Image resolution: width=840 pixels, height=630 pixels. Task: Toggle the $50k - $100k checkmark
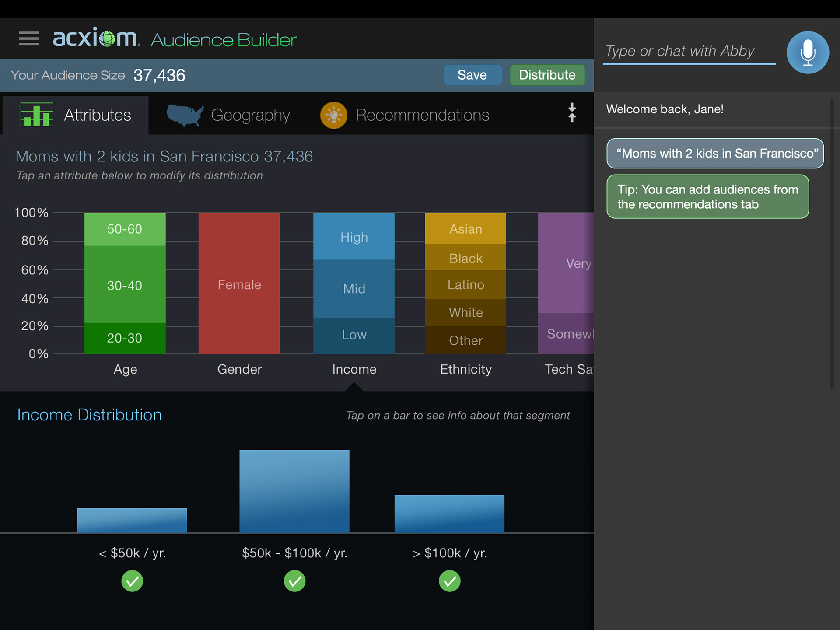coord(294,581)
